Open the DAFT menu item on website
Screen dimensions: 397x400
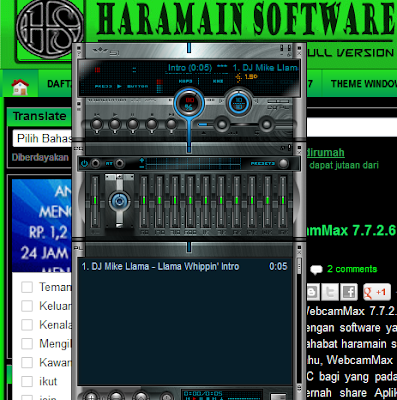point(59,84)
